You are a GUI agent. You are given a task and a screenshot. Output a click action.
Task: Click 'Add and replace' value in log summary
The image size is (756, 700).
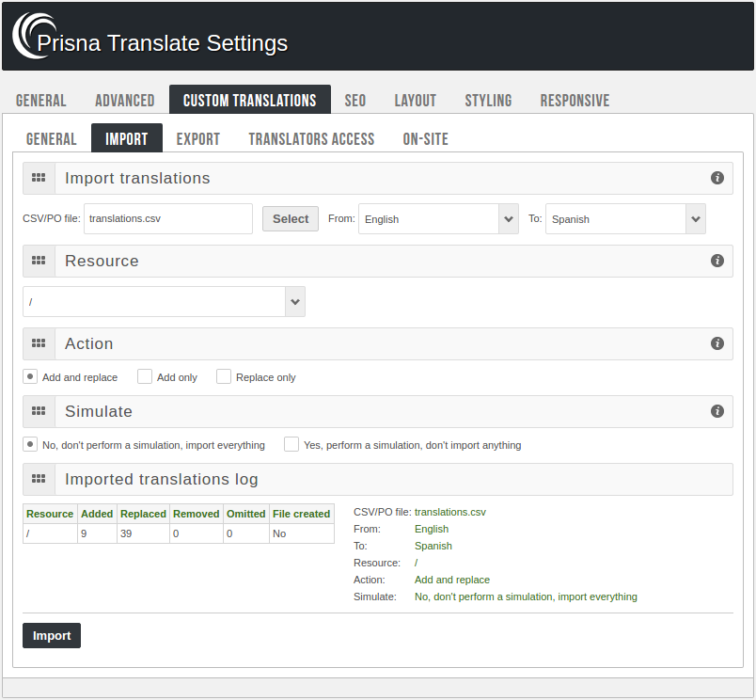(x=452, y=580)
